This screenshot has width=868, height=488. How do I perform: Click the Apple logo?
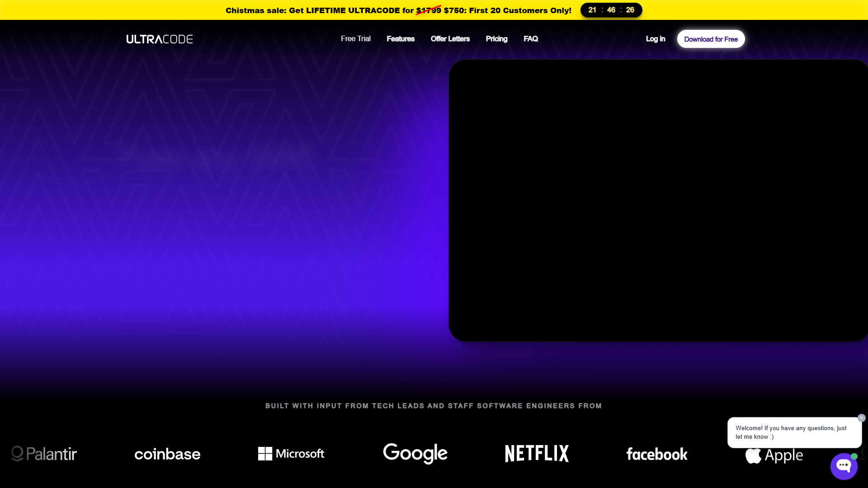pos(774,455)
